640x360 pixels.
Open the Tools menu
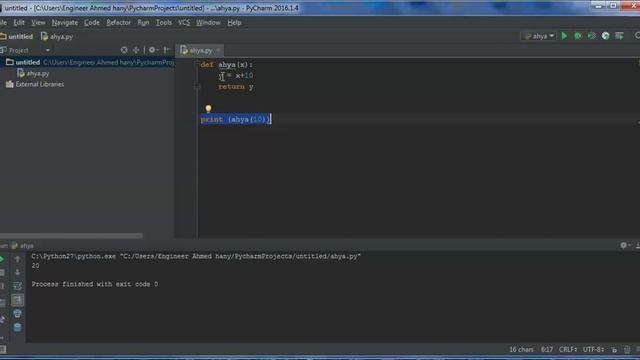coord(164,22)
